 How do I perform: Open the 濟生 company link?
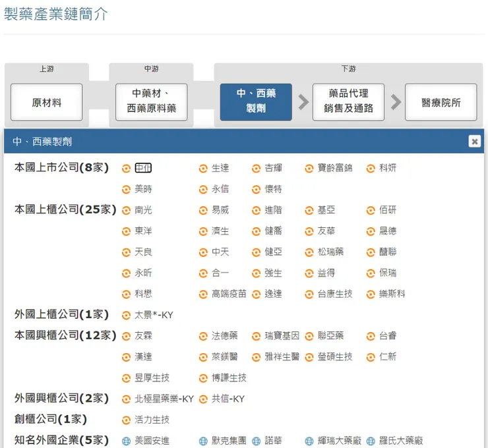coord(220,231)
